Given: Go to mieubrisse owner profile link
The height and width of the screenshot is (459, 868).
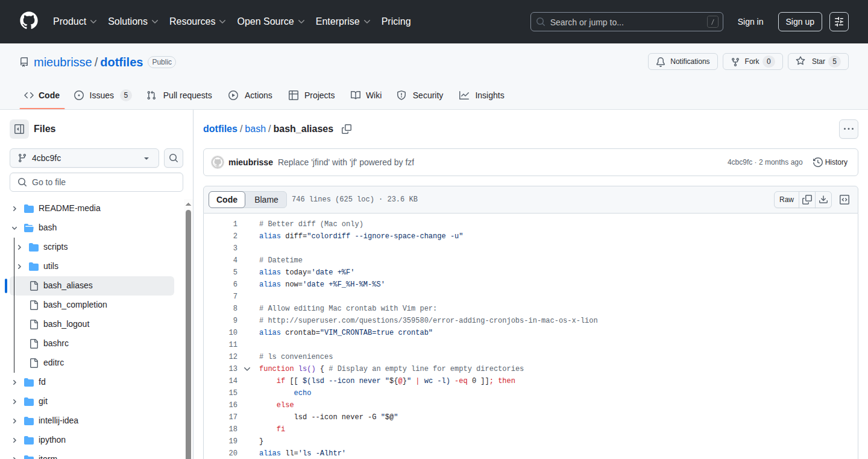Looking at the screenshot, I should (x=63, y=62).
